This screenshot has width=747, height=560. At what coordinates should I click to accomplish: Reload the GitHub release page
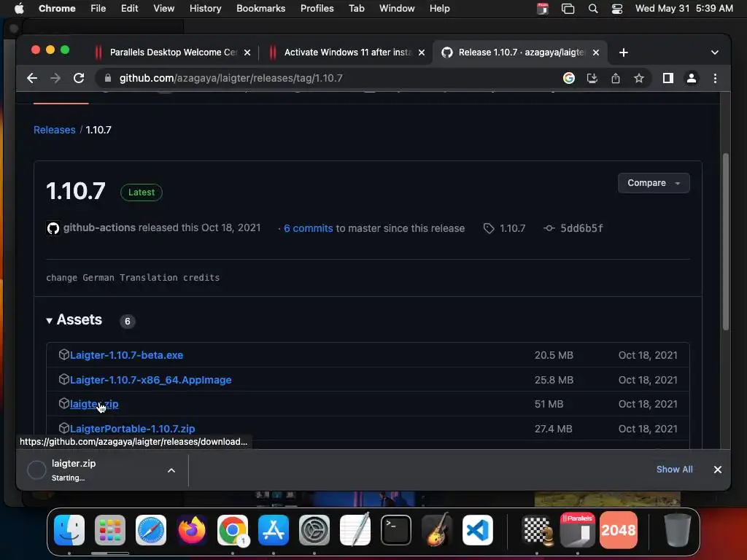(79, 78)
